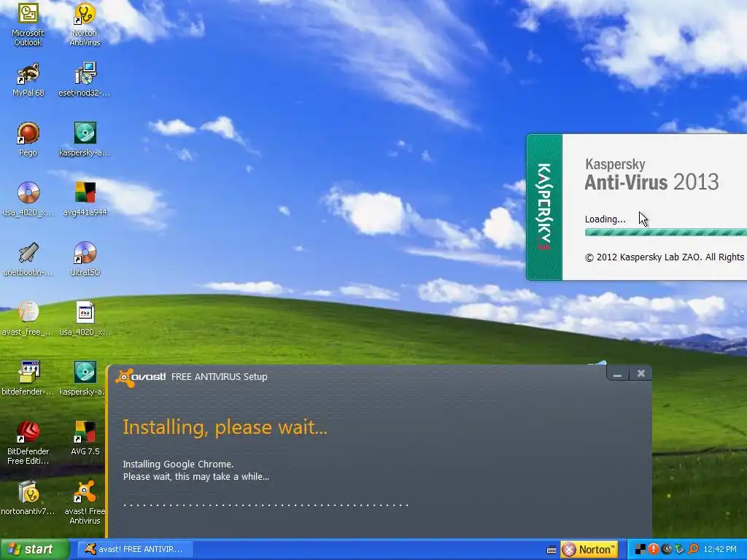Select the eset-nod32 installer icon
Viewport: 747px width, 560px height.
85,79
